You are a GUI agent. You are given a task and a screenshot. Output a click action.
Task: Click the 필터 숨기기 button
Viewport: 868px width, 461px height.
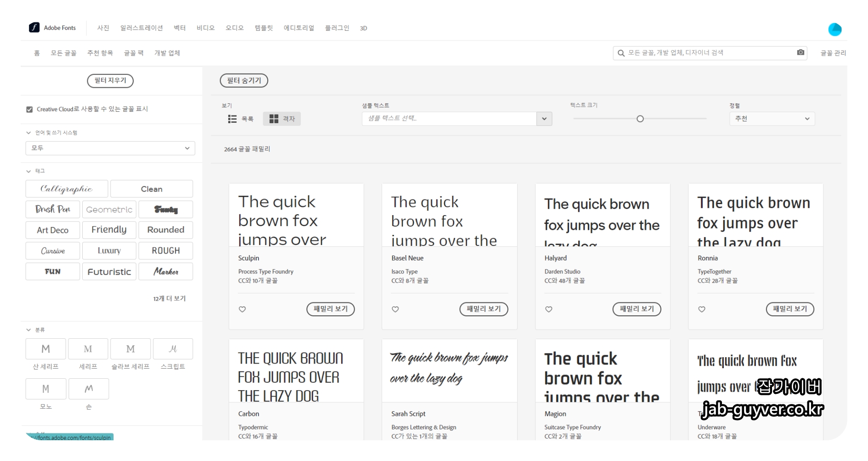[244, 81]
